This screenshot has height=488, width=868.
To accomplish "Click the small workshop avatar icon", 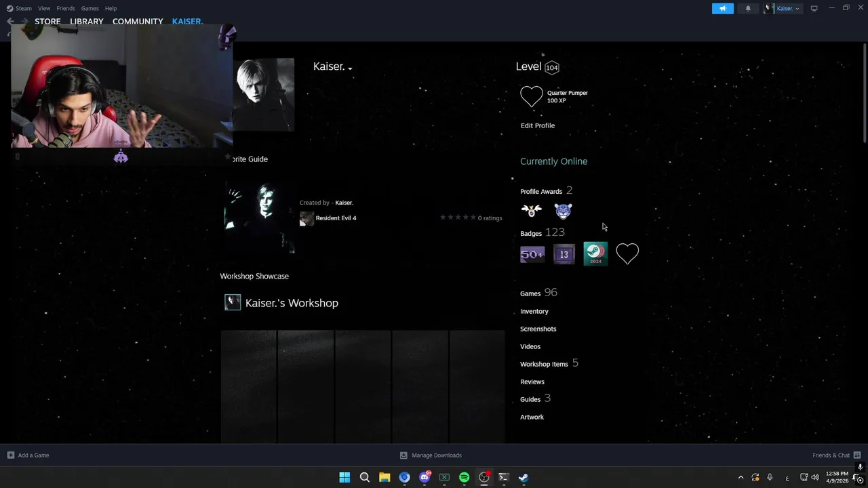I will 233,302.
